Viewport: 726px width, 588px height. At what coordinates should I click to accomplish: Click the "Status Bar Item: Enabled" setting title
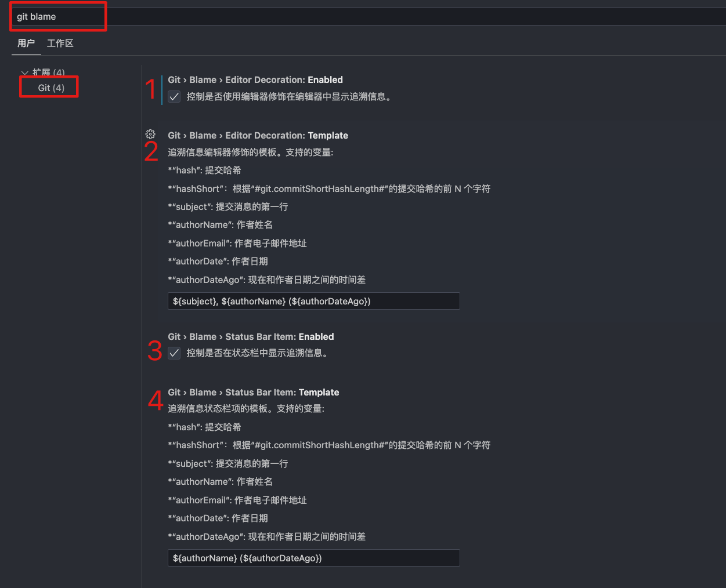click(251, 337)
